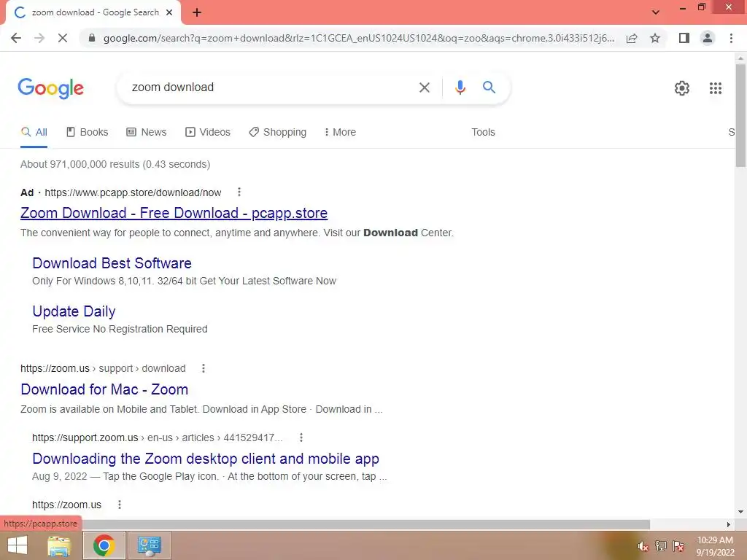
Task: Open Downloading the Zoom desktop client link
Action: pos(206,459)
